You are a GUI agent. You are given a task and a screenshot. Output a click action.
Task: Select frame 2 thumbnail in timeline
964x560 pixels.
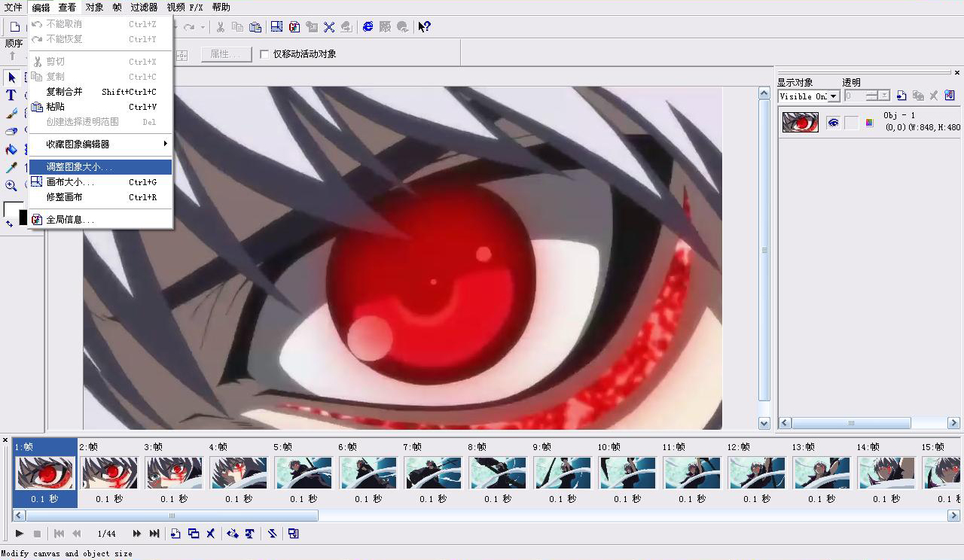(109, 473)
